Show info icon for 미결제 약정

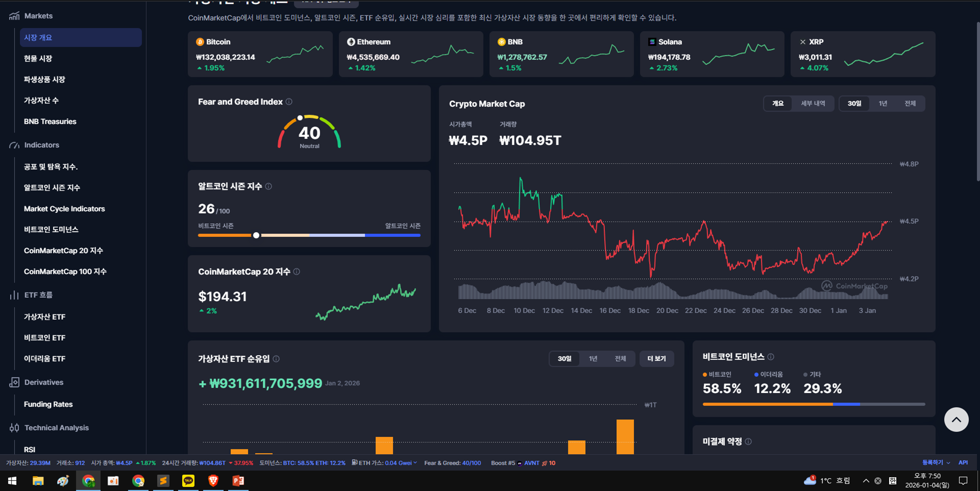point(749,442)
